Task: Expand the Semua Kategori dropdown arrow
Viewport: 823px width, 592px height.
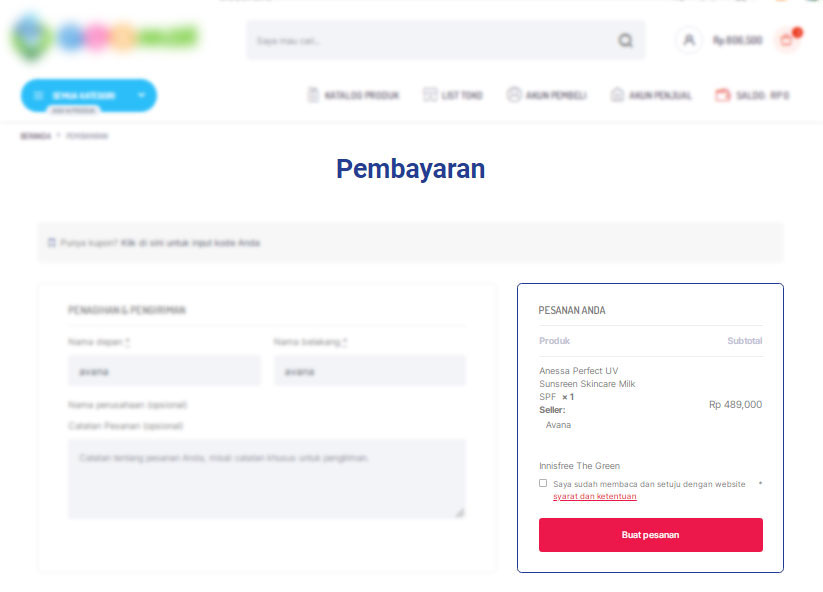Action: 141,96
